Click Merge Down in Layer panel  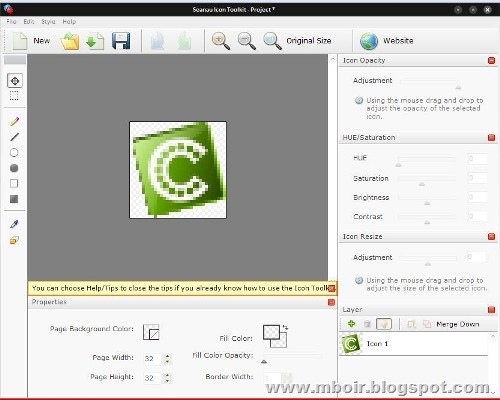pyautogui.click(x=458, y=324)
